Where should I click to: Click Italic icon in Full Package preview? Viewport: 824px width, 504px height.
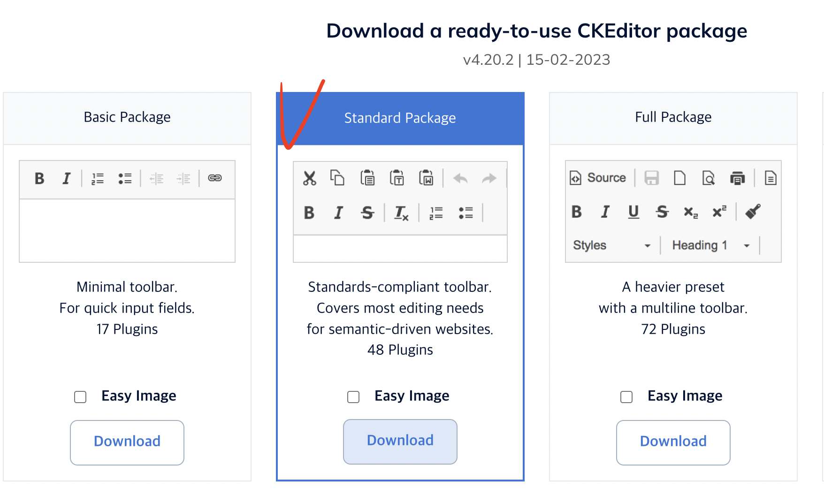605,212
